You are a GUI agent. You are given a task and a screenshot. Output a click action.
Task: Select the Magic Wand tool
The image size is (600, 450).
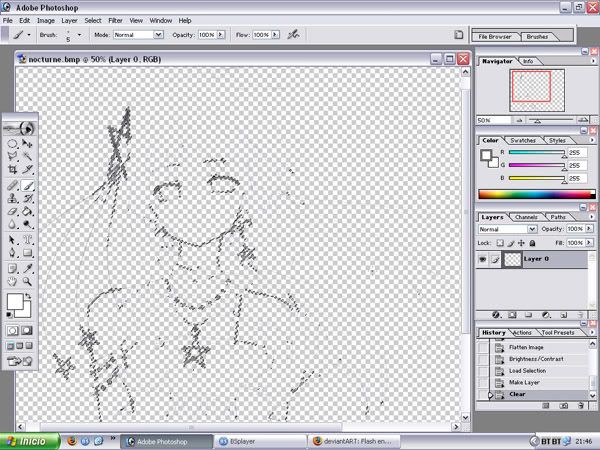[x=27, y=156]
